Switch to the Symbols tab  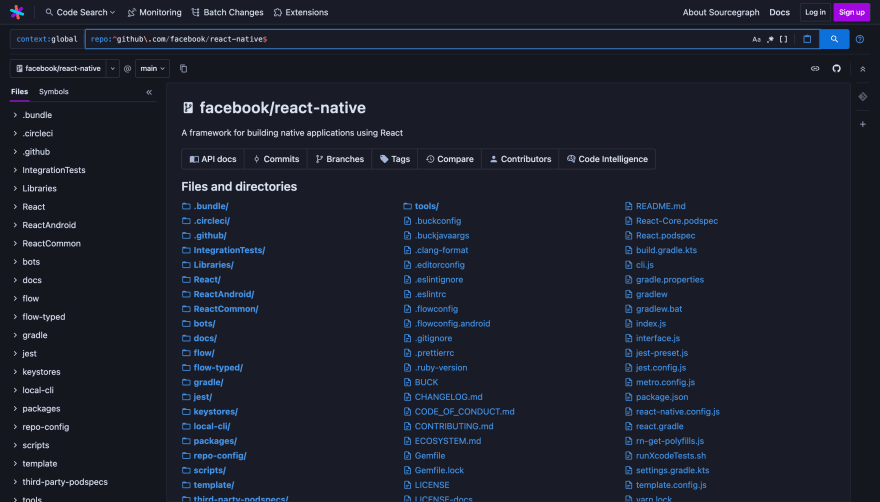click(x=53, y=92)
